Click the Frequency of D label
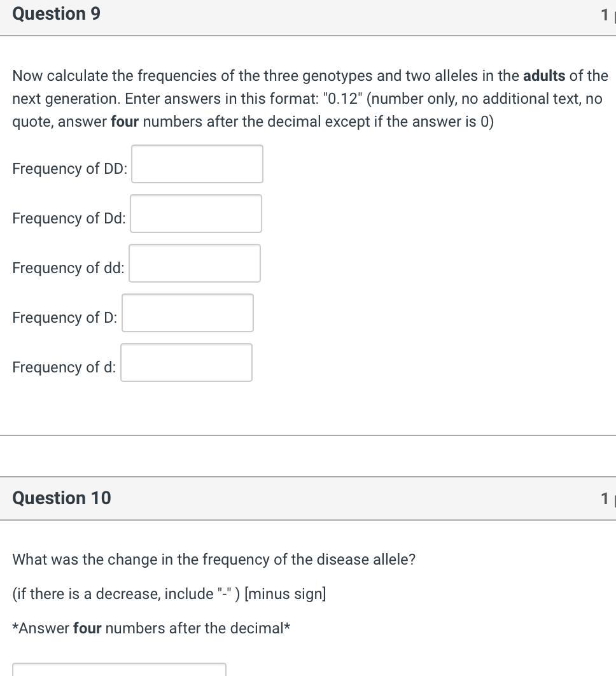The image size is (616, 676). 64,318
